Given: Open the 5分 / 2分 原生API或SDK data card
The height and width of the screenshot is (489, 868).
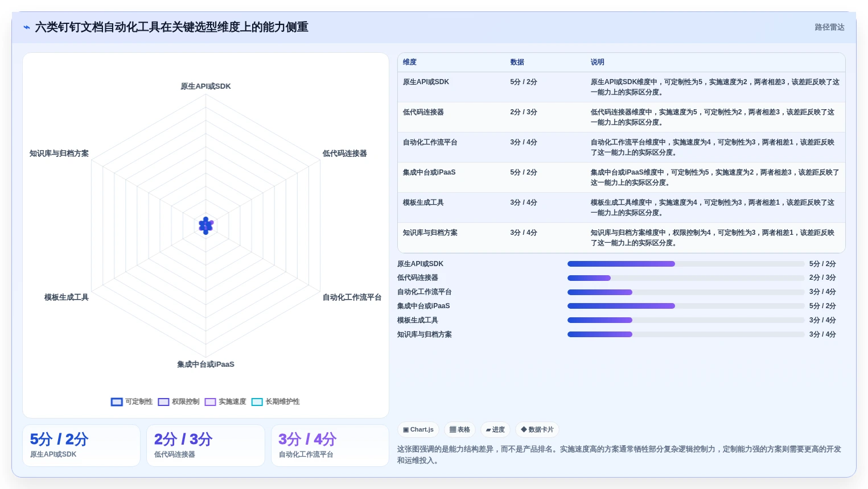Looking at the screenshot, I should click(x=81, y=446).
